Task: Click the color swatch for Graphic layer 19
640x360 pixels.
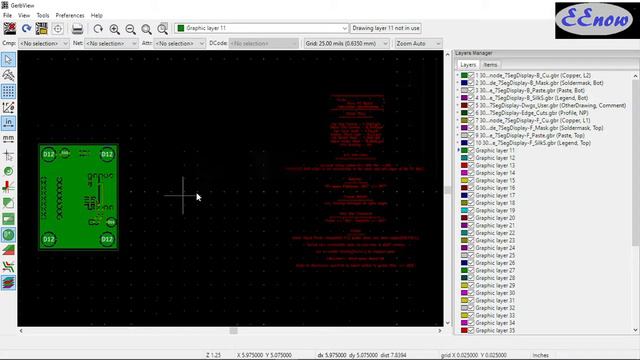Action: (464, 211)
